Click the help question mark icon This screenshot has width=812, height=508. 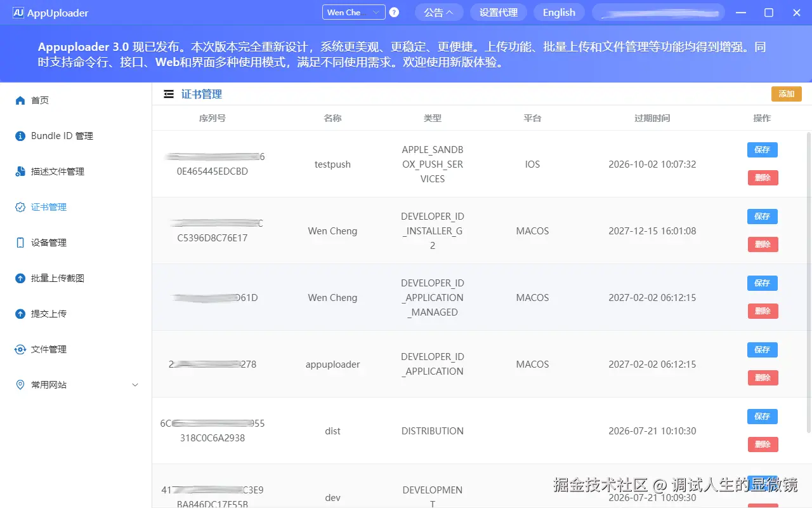click(x=393, y=12)
